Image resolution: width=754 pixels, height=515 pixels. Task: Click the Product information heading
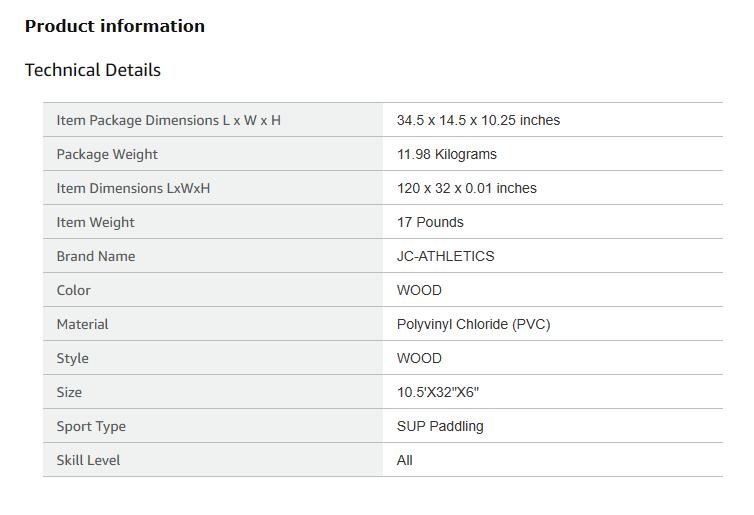[115, 26]
